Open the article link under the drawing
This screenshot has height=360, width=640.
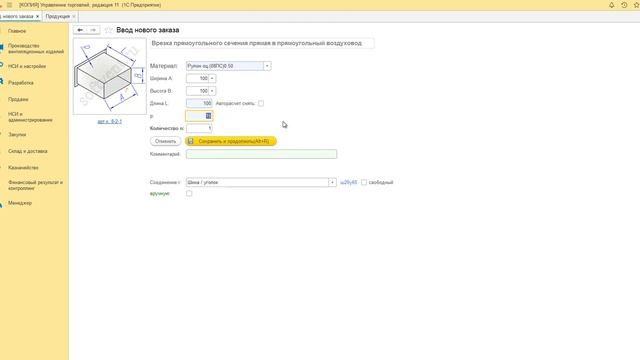(x=109, y=122)
